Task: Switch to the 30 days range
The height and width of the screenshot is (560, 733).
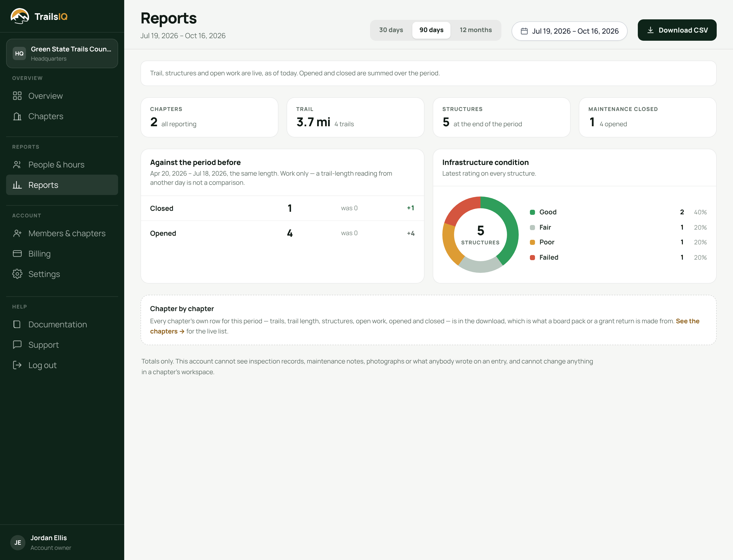Action: pyautogui.click(x=391, y=30)
